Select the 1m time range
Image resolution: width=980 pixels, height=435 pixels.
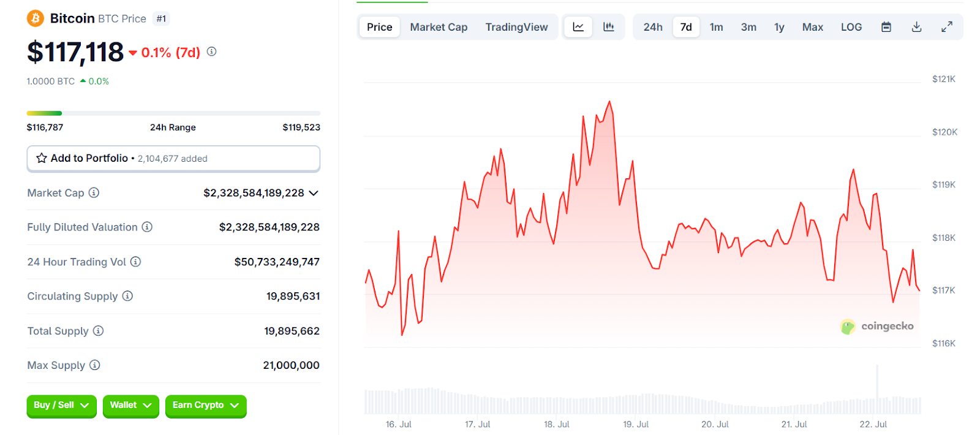click(716, 27)
